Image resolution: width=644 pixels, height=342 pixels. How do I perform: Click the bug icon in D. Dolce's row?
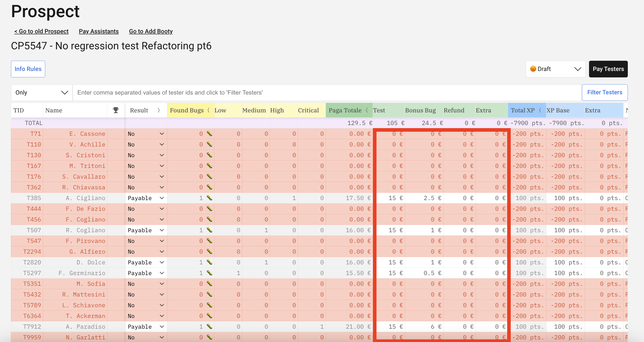209,262
